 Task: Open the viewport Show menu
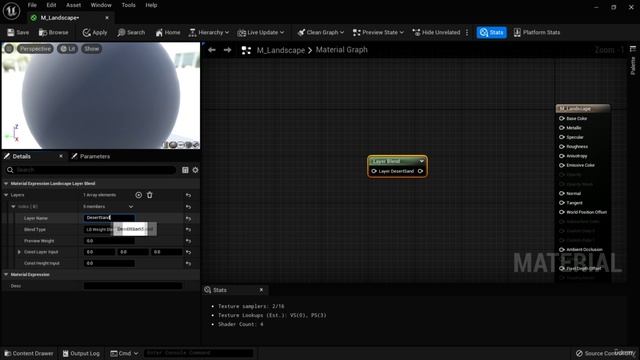tap(91, 49)
